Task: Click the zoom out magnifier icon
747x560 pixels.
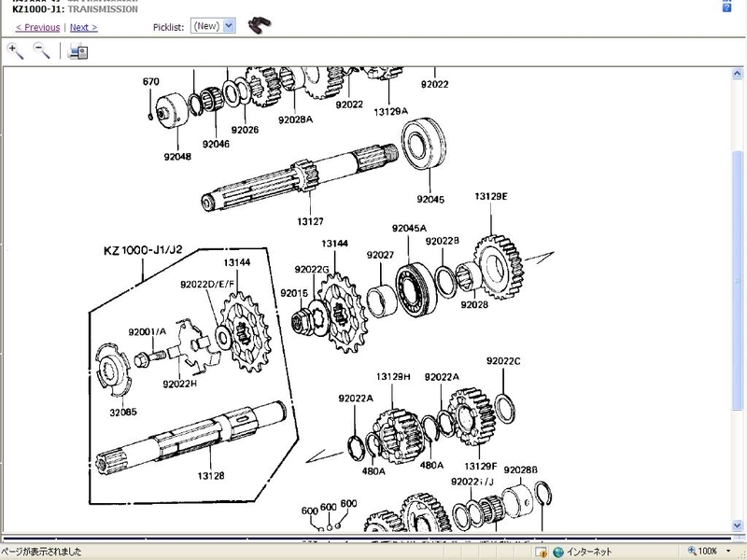Action: click(x=41, y=50)
